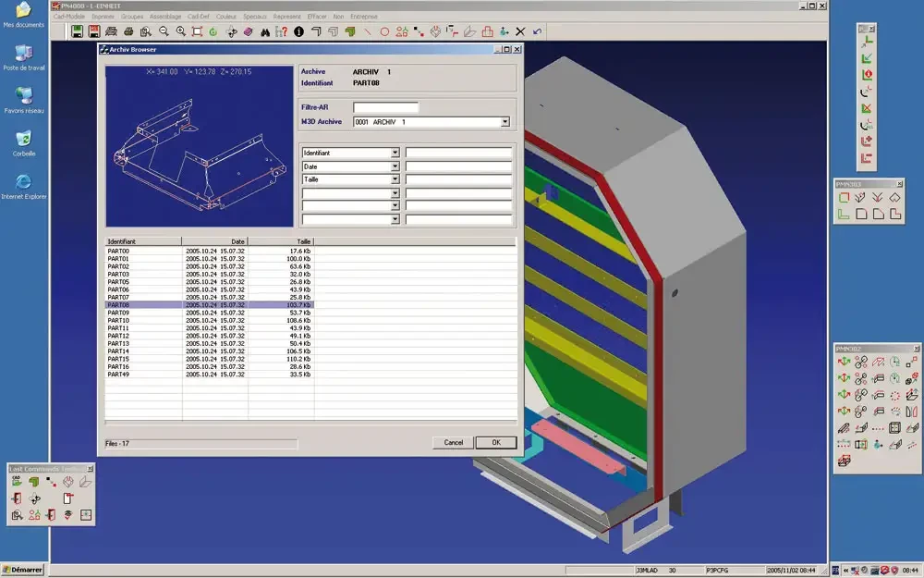Click the binoculars search icon

(x=265, y=31)
